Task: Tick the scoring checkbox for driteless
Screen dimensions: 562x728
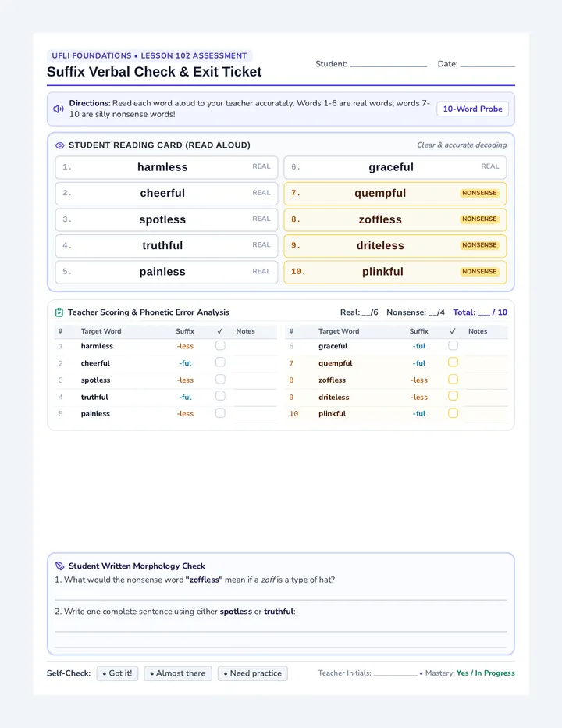Action: [x=454, y=396]
